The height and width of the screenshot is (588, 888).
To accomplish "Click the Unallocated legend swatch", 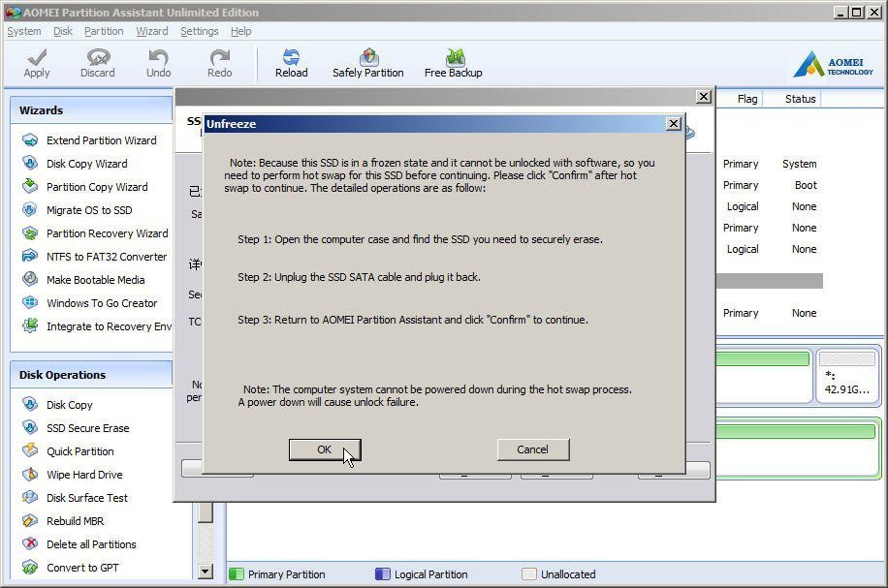I will click(x=529, y=573).
